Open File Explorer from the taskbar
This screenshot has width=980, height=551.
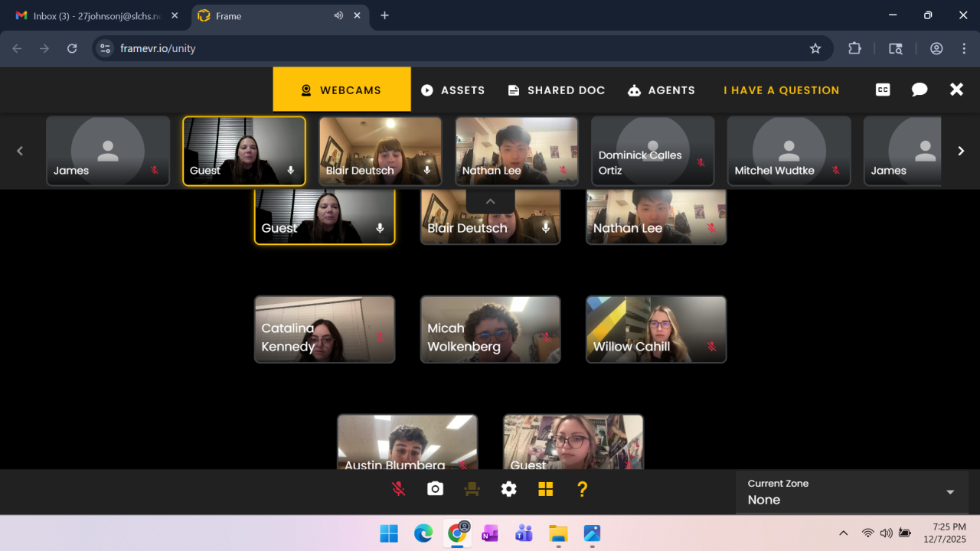click(x=558, y=533)
